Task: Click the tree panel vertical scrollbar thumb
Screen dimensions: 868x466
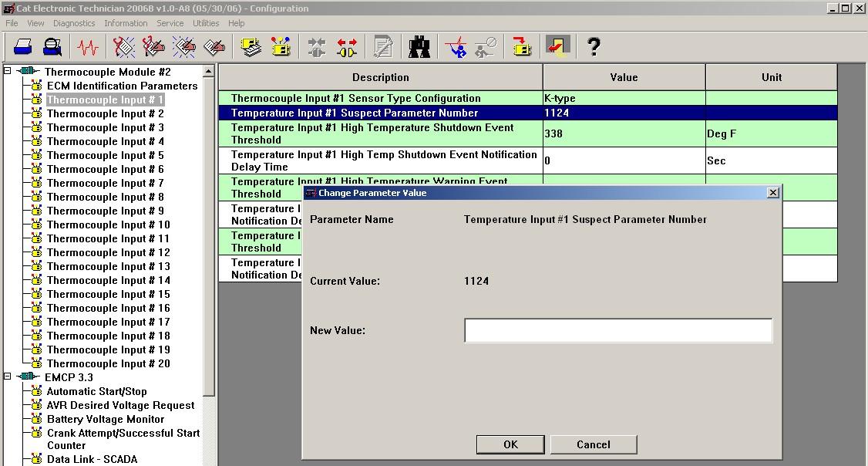Action: pos(209,237)
